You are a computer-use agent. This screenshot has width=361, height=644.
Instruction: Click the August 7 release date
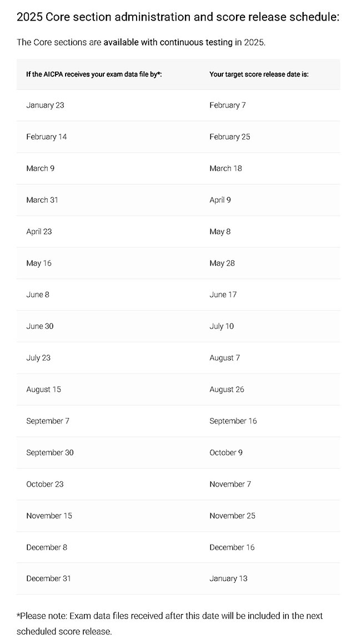click(x=224, y=358)
